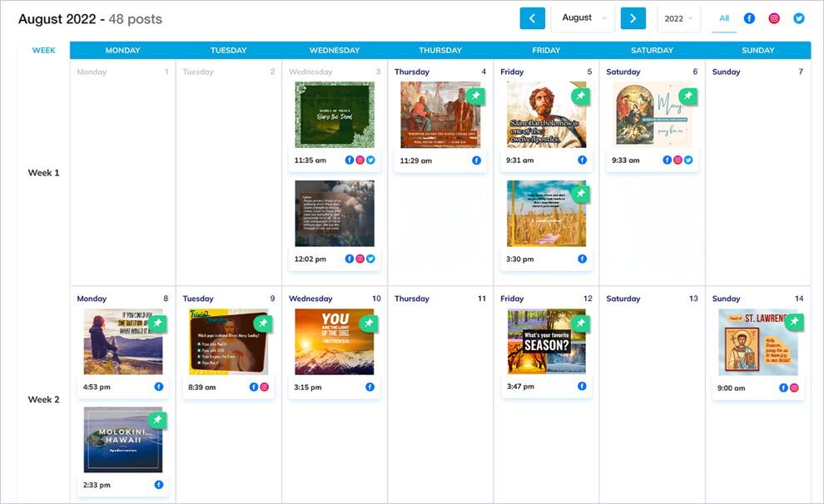Select the All networks filter tab
Image resolution: width=824 pixels, height=504 pixels.
724,18
